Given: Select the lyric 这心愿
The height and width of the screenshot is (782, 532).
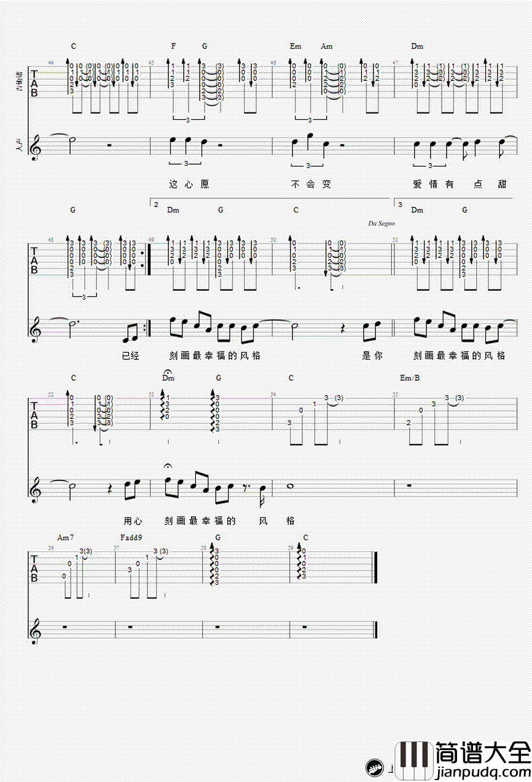Looking at the screenshot, I should click(x=189, y=184).
